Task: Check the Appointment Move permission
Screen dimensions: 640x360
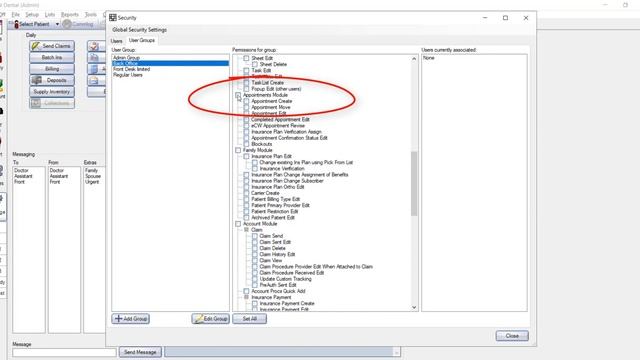Action: coord(246,107)
